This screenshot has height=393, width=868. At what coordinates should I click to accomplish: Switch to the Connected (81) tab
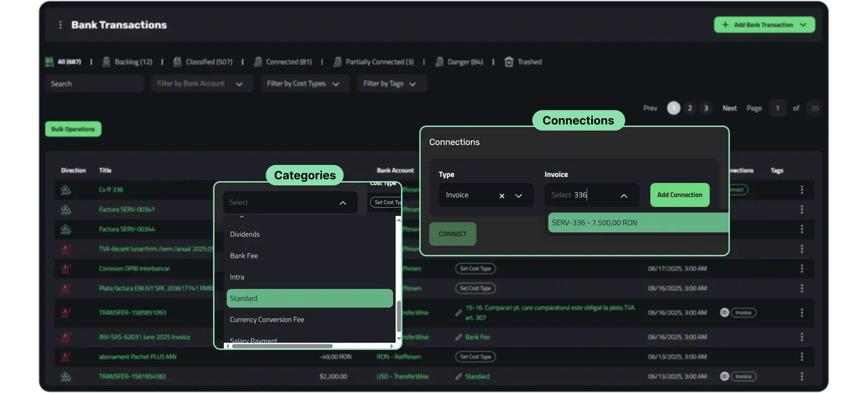pyautogui.click(x=283, y=62)
